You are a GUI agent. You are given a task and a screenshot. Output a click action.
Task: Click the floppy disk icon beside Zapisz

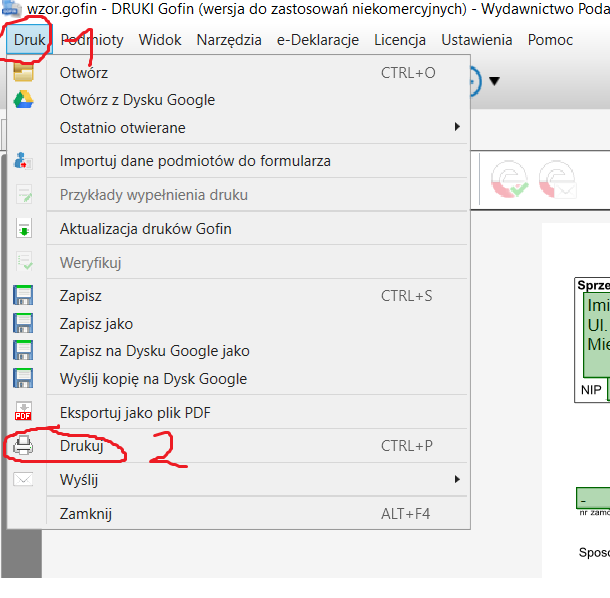(23, 296)
